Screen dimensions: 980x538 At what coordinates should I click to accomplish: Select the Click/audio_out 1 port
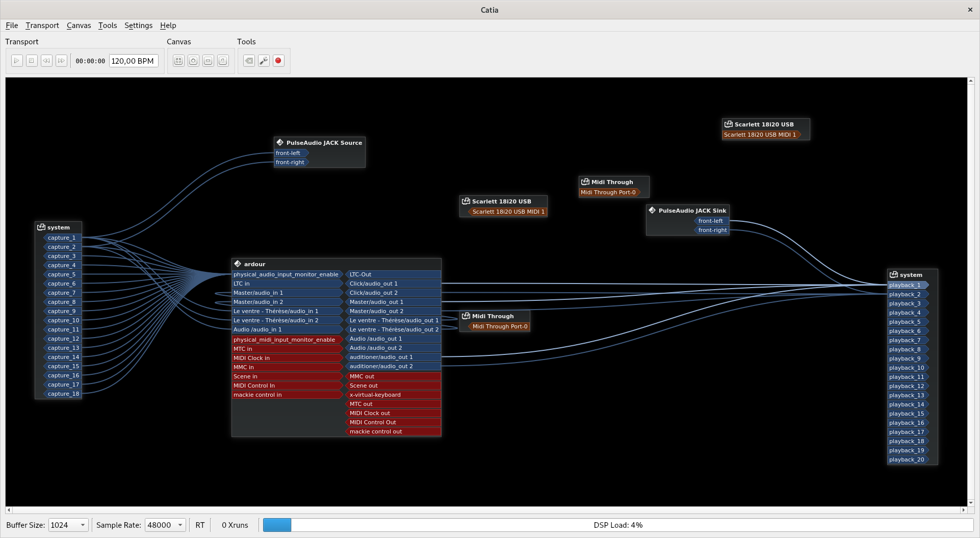point(393,284)
